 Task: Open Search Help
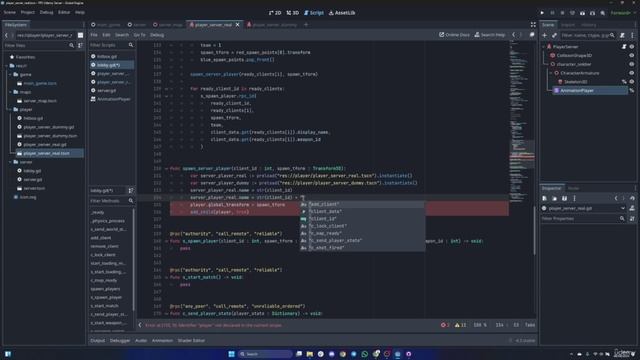(x=489, y=35)
